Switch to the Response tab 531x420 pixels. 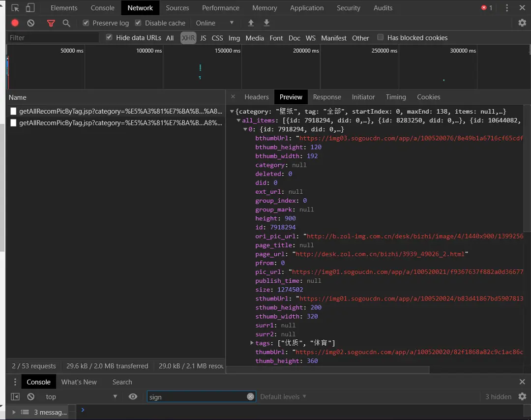[326, 97]
